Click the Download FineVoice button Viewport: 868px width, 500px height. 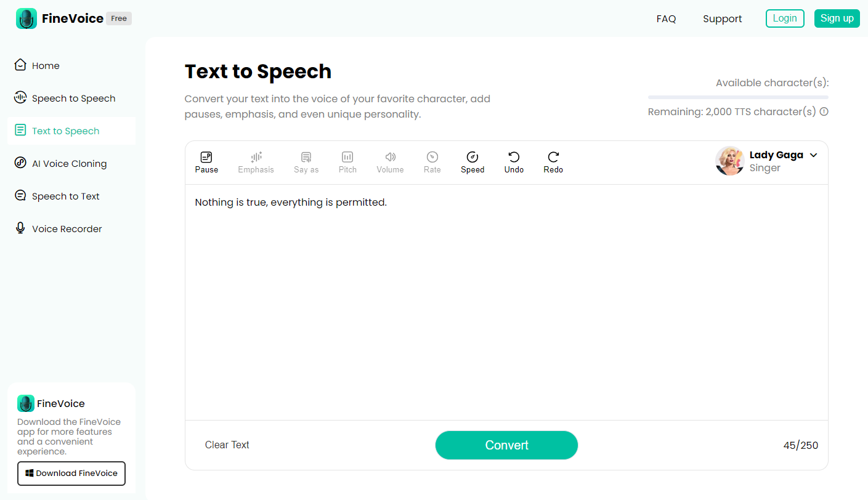(71, 474)
